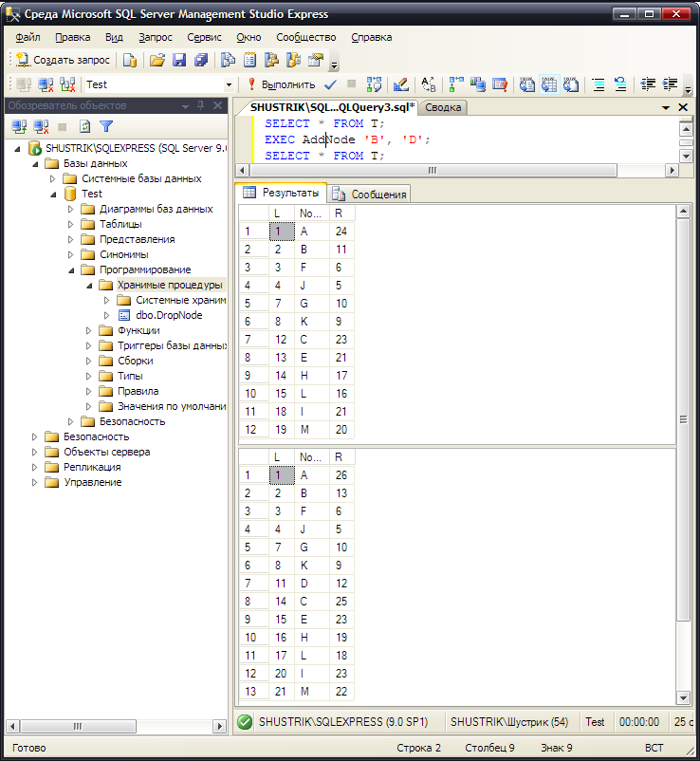Screen dimensions: 700x761
Task: Click the Save All icon
Action: tap(201, 60)
